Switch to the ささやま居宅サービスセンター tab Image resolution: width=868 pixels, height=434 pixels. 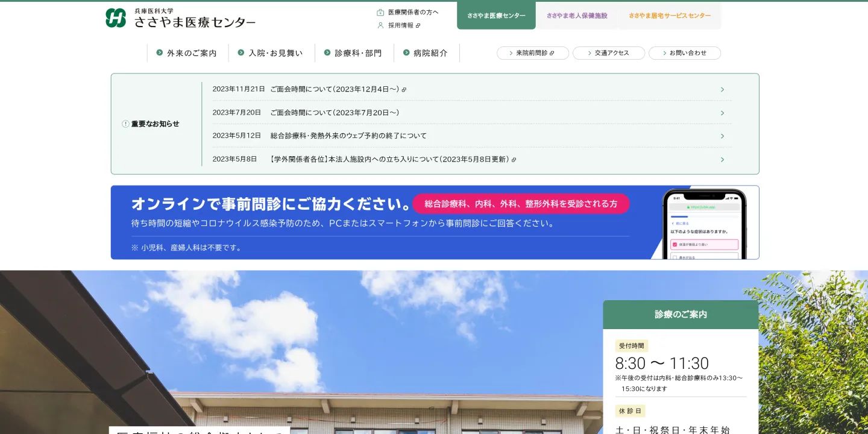[670, 16]
